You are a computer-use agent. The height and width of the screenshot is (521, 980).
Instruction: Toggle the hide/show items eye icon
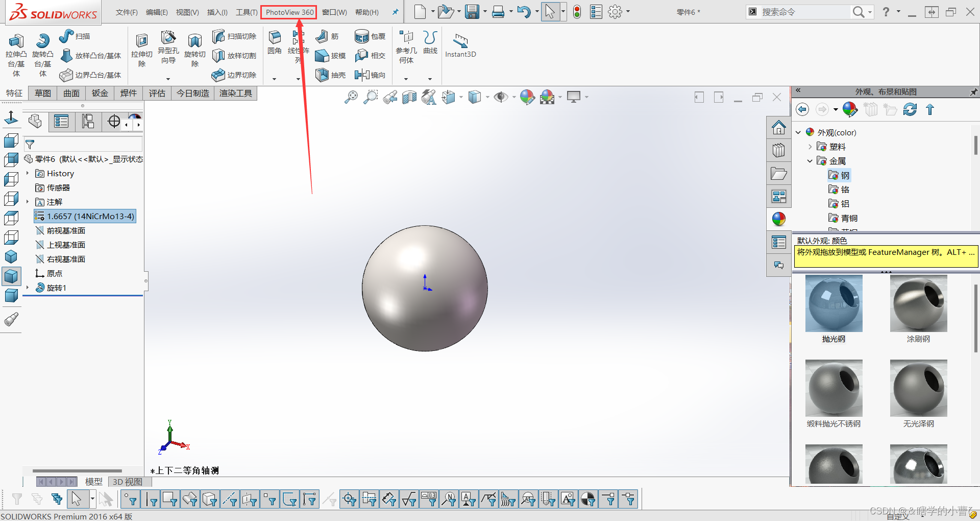[x=501, y=97]
